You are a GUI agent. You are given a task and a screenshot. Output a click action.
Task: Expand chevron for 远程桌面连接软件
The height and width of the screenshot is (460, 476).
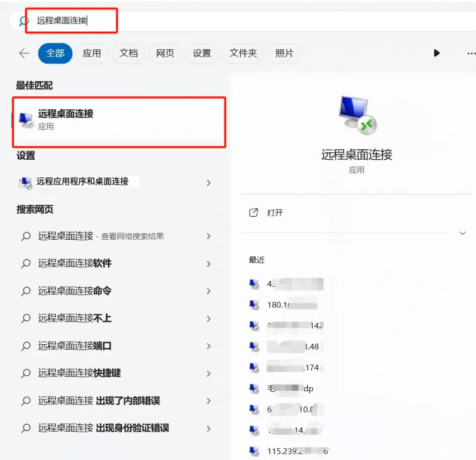(209, 264)
